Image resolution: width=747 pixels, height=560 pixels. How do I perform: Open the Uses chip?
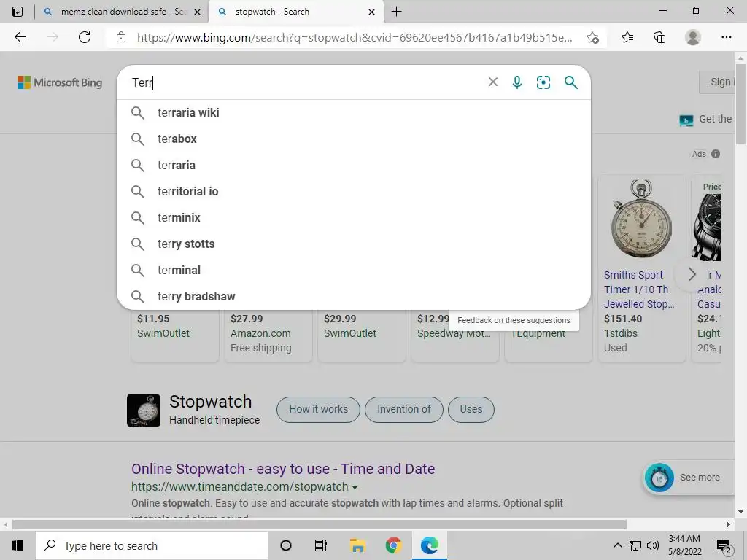tap(471, 409)
